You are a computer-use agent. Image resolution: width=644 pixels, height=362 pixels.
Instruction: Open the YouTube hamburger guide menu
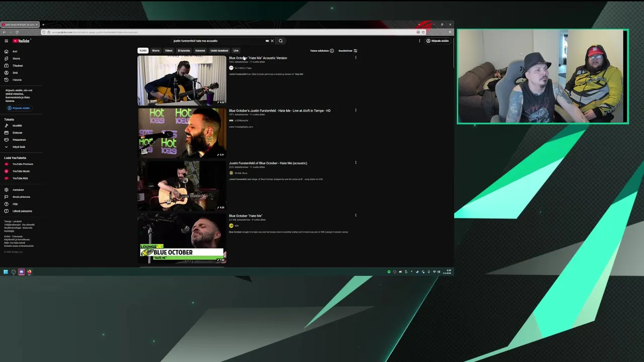tap(6, 41)
